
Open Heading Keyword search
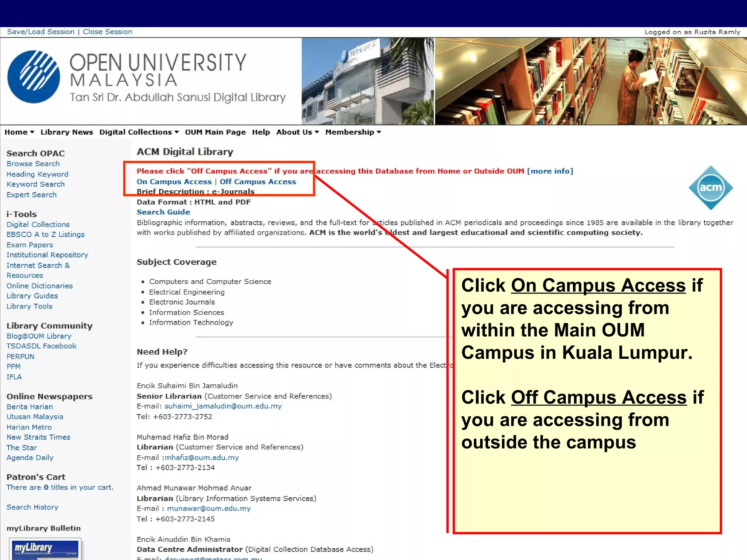(37, 174)
